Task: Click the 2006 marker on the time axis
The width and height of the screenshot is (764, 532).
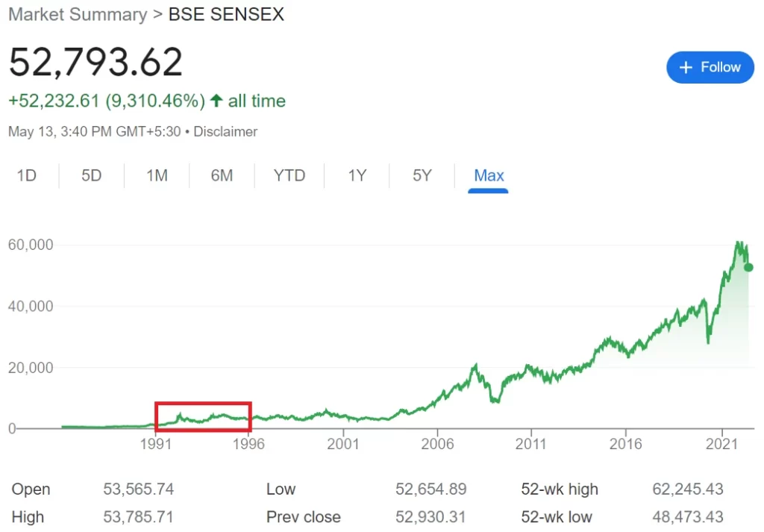Action: (437, 444)
